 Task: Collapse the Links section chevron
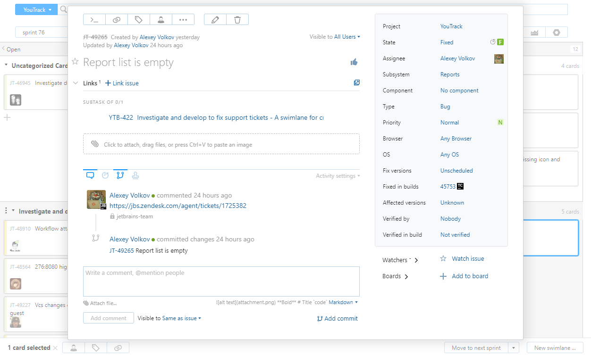76,83
